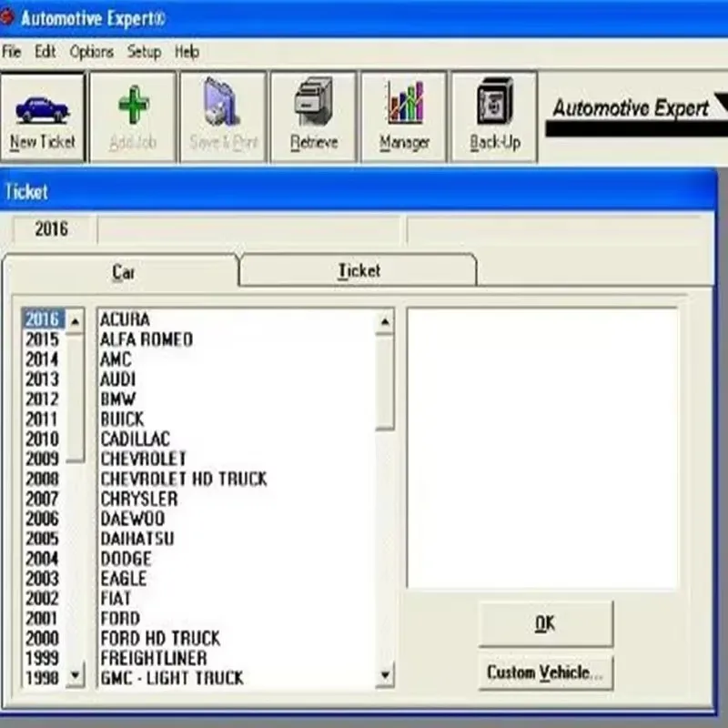
Task: Open Retrieve using the printer icon
Action: coord(313,102)
